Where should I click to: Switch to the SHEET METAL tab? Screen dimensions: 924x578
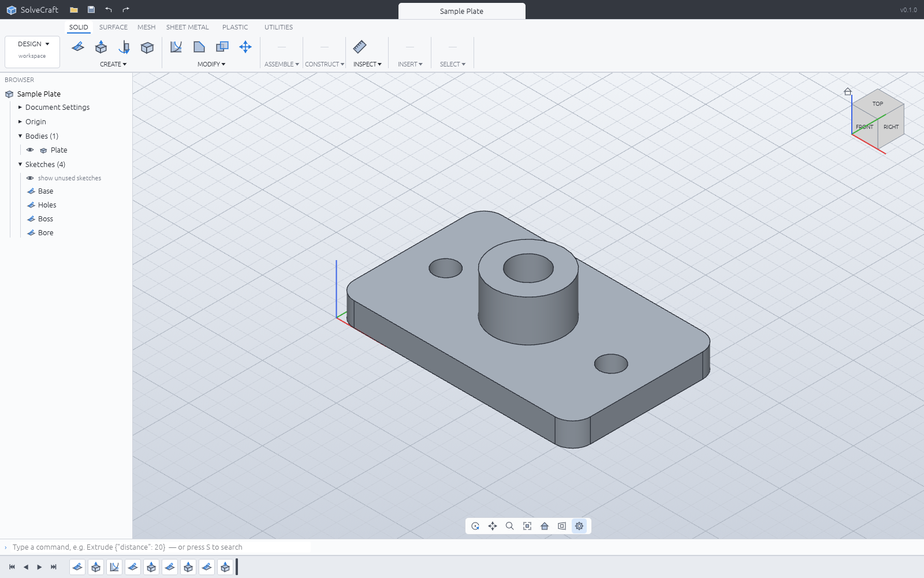tap(188, 27)
